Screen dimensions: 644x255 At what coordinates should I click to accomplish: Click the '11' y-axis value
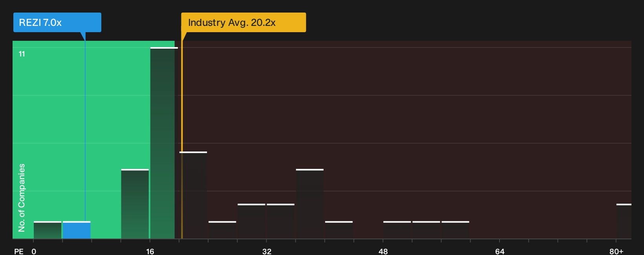(22, 54)
